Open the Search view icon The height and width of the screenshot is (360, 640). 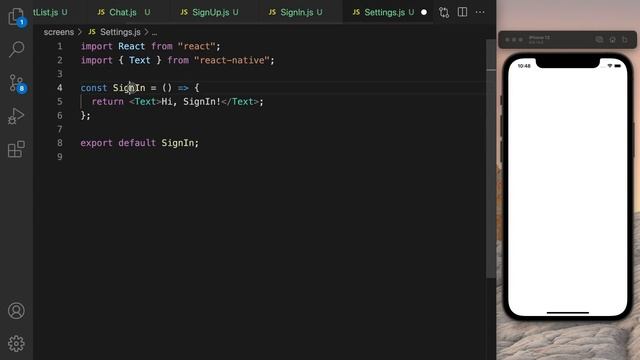(16, 49)
